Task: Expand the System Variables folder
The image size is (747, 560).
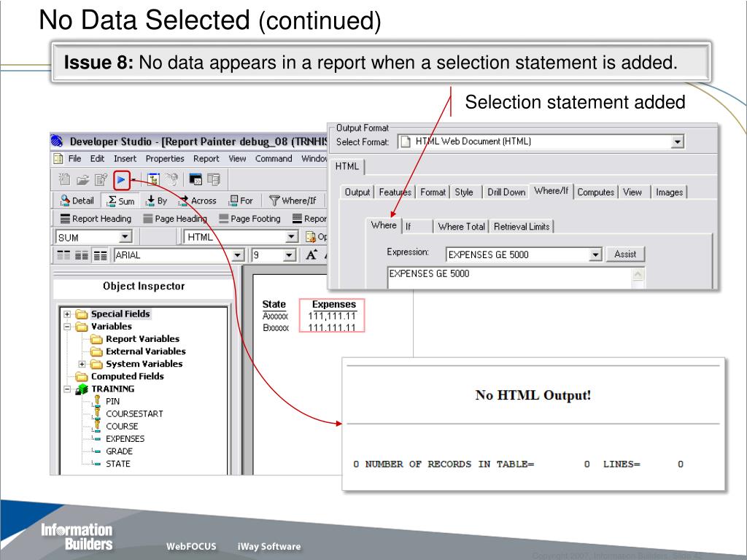Action: (x=82, y=365)
